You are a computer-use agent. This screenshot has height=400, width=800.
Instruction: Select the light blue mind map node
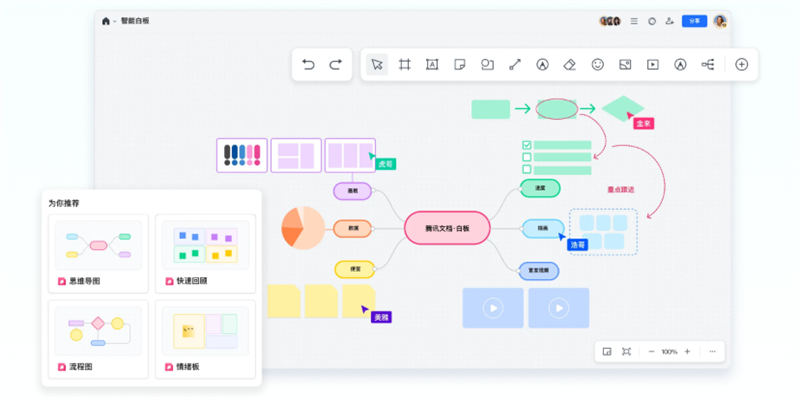[543, 229]
